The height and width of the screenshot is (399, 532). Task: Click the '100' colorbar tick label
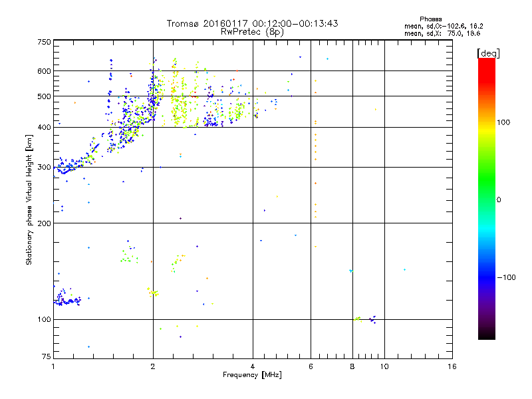pos(503,122)
